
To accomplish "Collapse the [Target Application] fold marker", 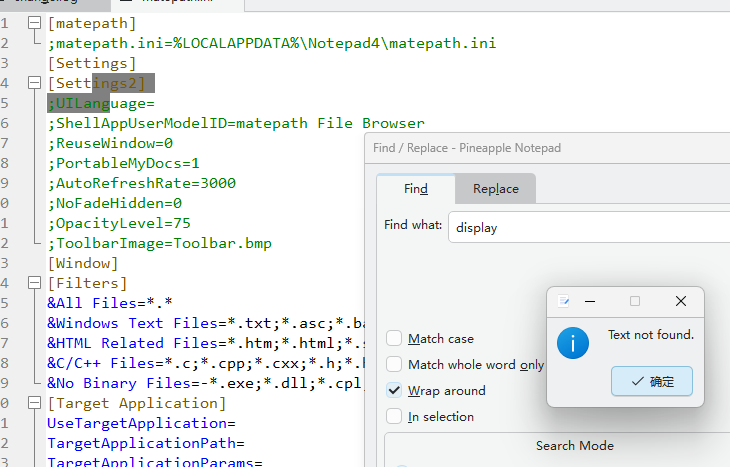I will (35, 403).
